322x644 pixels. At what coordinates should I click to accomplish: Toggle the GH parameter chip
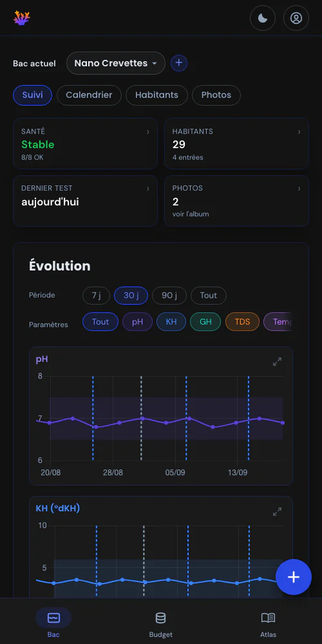point(206,322)
